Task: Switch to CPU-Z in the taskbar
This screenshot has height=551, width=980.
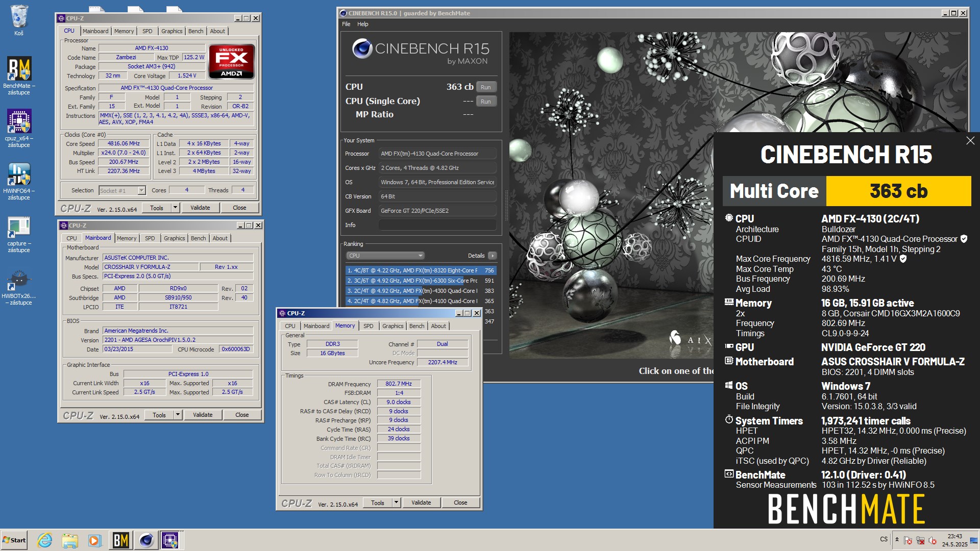Action: 170,540
